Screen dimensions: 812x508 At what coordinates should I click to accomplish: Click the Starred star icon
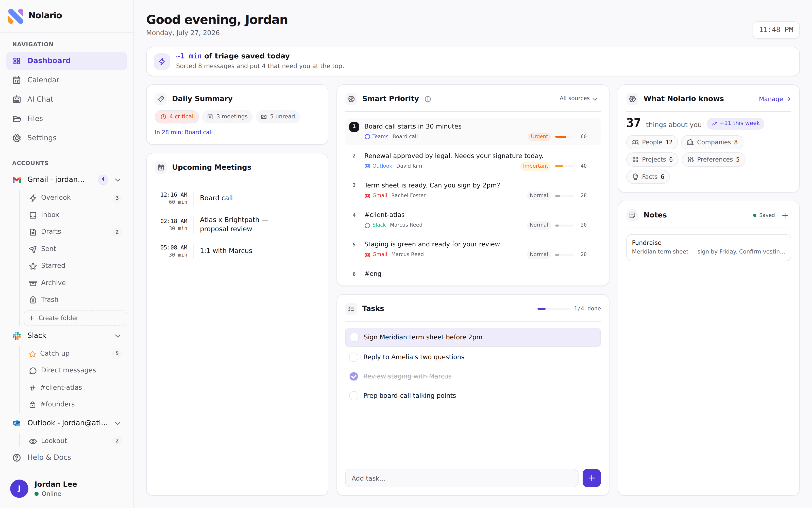pos(33,266)
